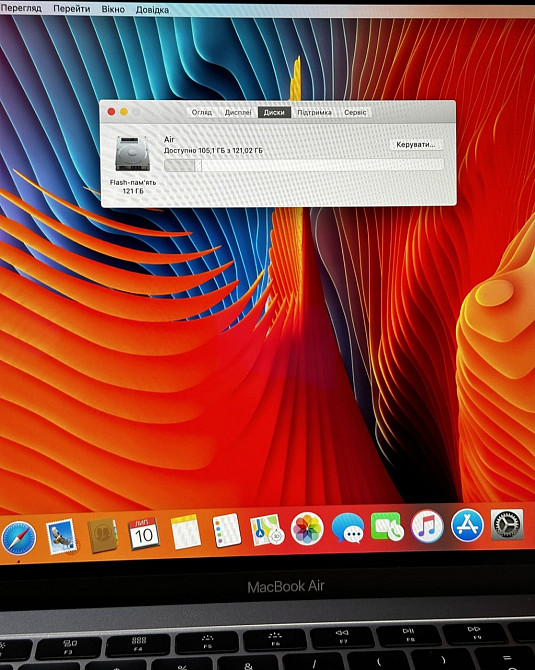
Task: Click the disk storage usage bar
Action: (304, 165)
